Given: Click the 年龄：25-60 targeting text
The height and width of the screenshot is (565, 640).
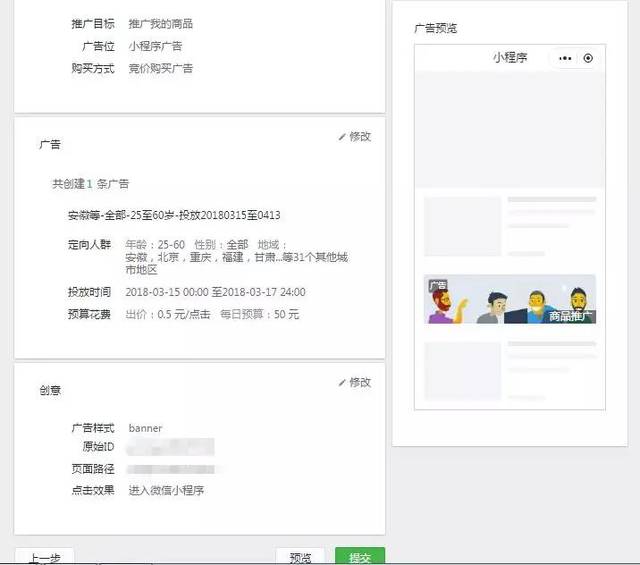Looking at the screenshot, I should (x=155, y=245).
